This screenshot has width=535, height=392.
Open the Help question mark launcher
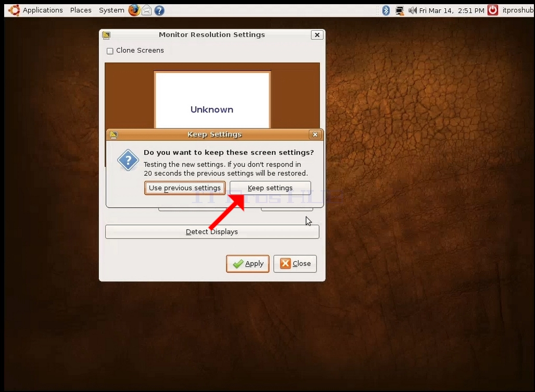click(159, 10)
